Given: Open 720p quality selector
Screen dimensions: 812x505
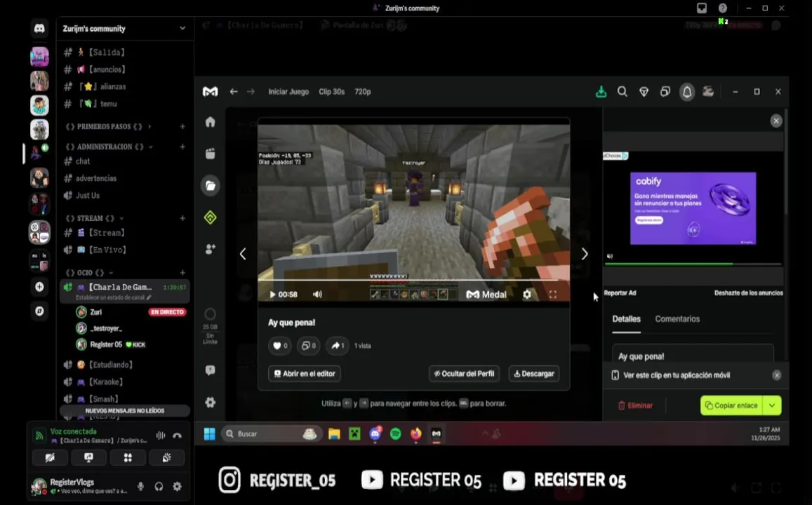Looking at the screenshot, I should [x=363, y=92].
